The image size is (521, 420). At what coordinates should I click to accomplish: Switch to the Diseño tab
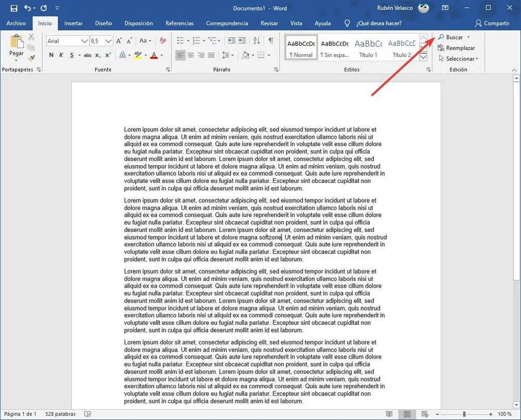(103, 23)
